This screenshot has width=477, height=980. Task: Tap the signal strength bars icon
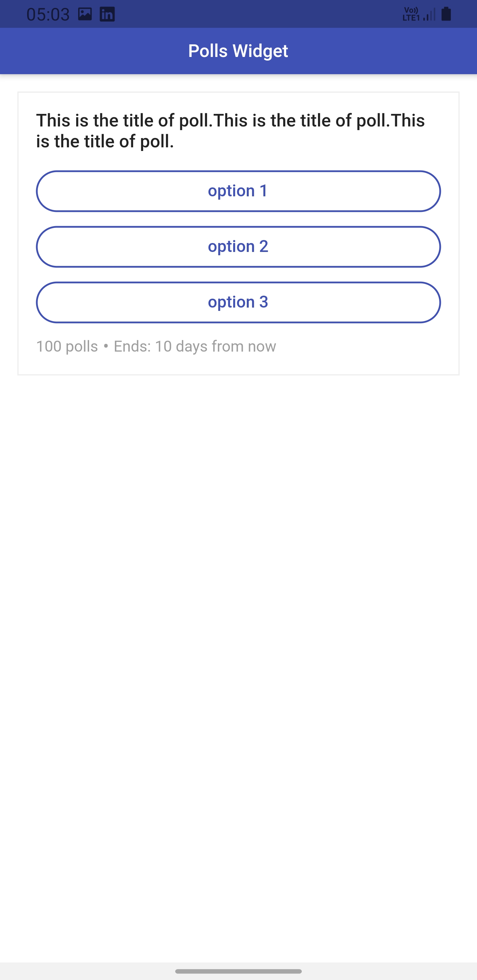coord(429,15)
